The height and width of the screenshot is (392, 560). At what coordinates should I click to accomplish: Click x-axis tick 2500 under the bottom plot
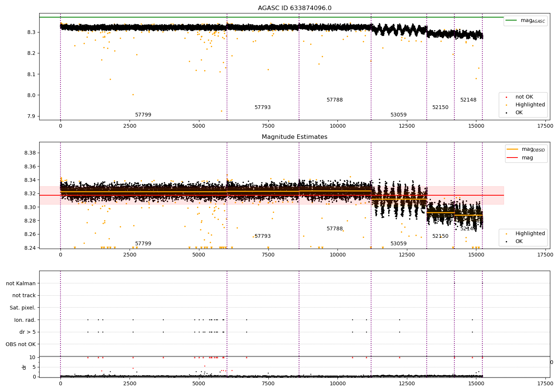click(130, 384)
